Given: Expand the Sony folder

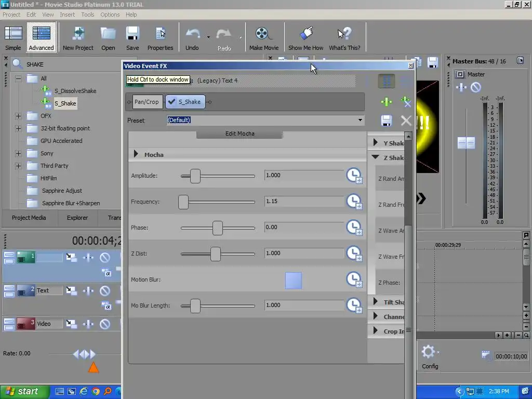Looking at the screenshot, I should click(18, 153).
